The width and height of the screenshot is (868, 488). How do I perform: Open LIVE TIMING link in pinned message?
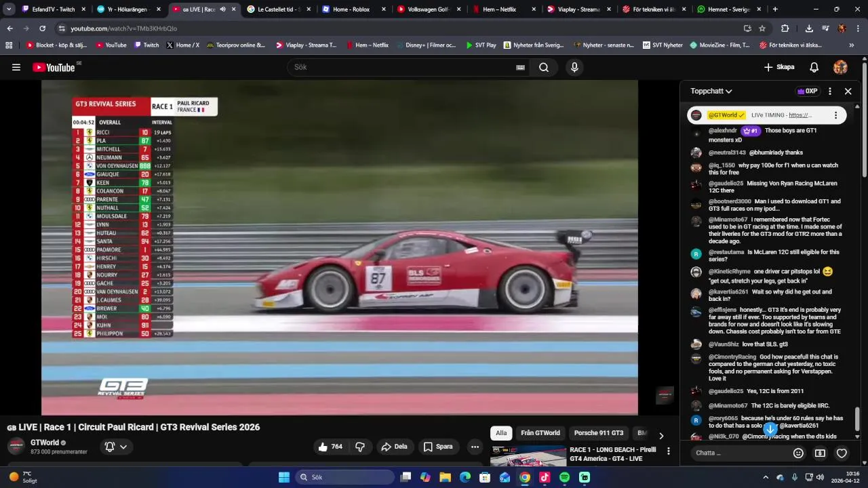[800, 115]
